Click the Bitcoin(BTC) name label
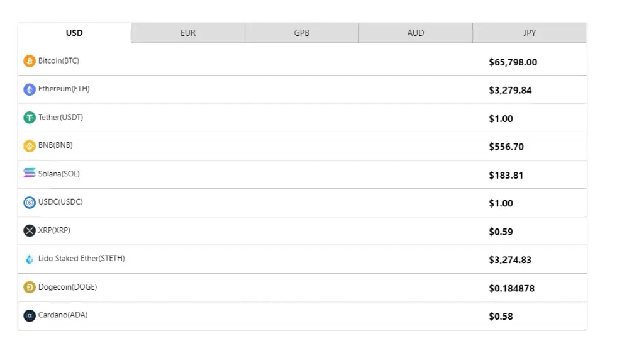 (58, 60)
